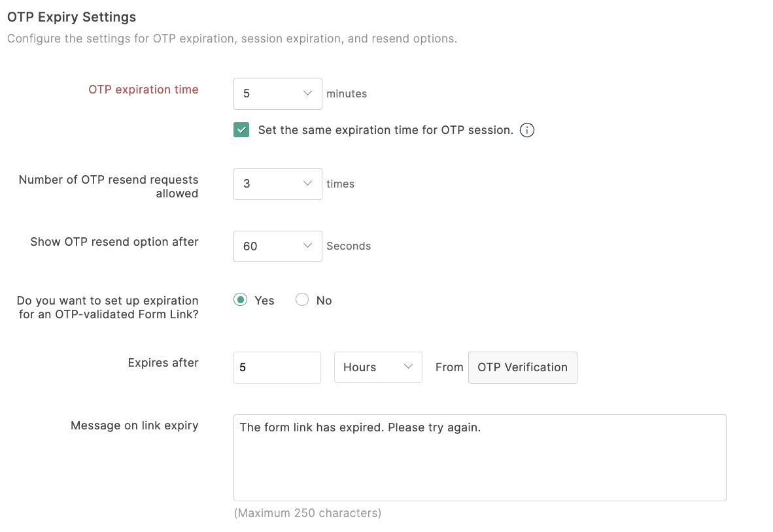Open the resend option Seconds dropdown

point(277,246)
